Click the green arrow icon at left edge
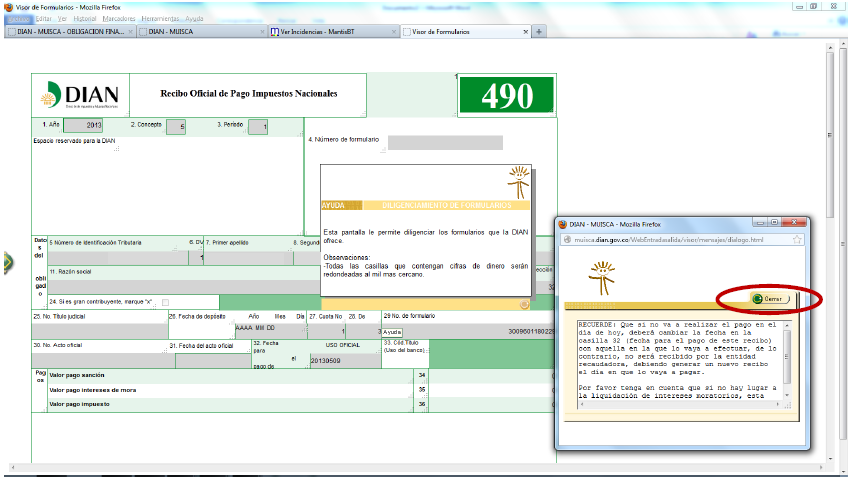Image resolution: width=852 pixels, height=481 pixels. point(7,263)
